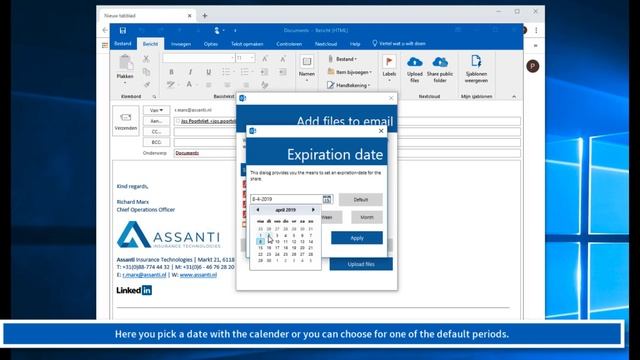Switch to the Help tab
Screen dimensions: 640x360
pyautogui.click(x=355, y=44)
